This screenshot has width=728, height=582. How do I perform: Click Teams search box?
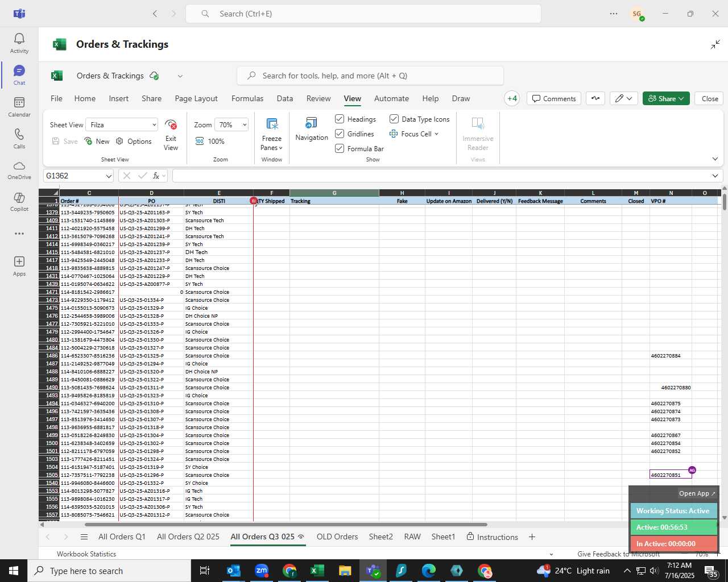point(363,14)
